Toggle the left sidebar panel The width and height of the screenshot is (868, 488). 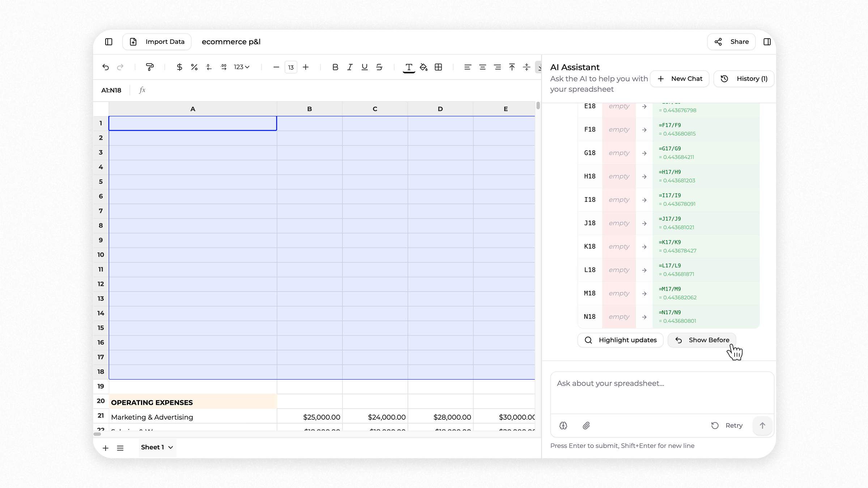[109, 42]
